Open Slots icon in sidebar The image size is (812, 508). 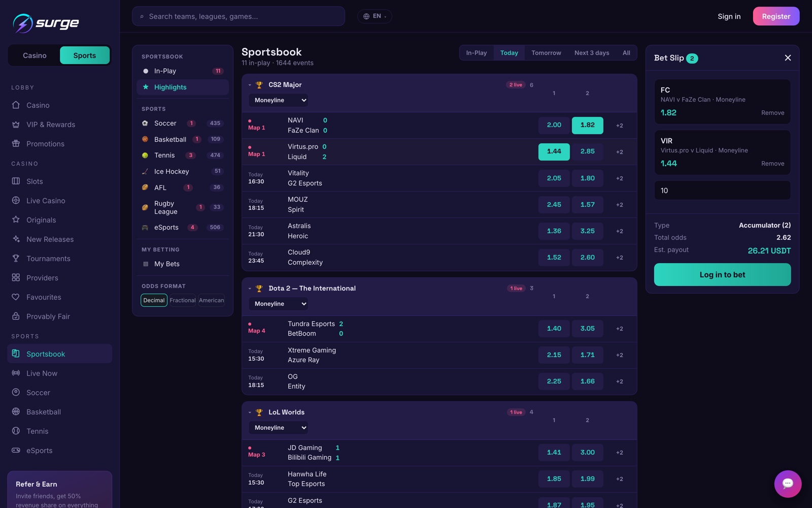coord(16,181)
